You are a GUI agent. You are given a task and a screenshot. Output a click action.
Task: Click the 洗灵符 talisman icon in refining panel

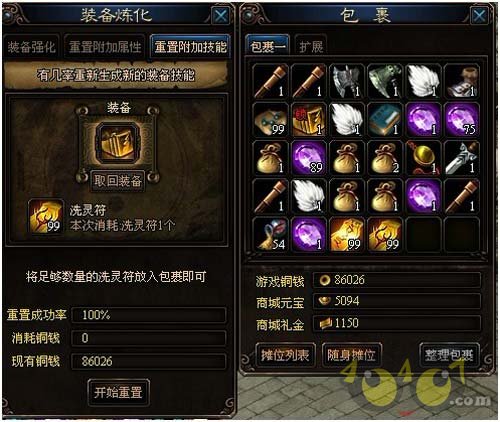(46, 216)
